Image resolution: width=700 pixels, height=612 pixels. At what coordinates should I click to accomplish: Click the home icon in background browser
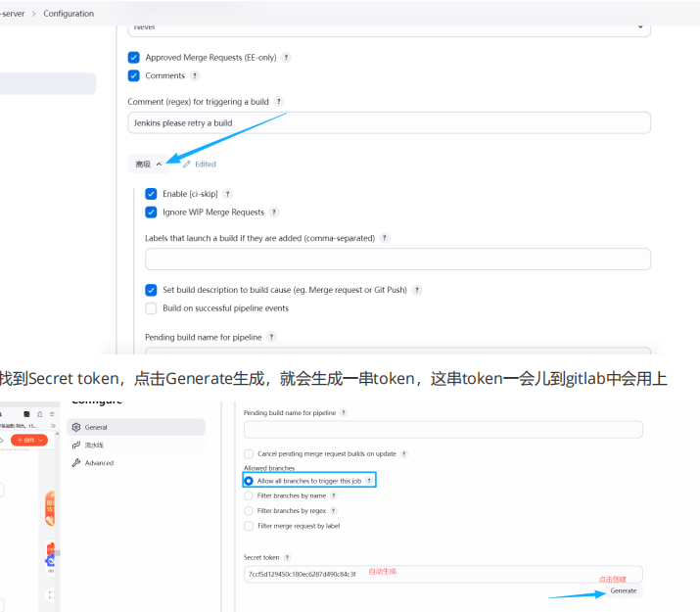pyautogui.click(x=40, y=414)
